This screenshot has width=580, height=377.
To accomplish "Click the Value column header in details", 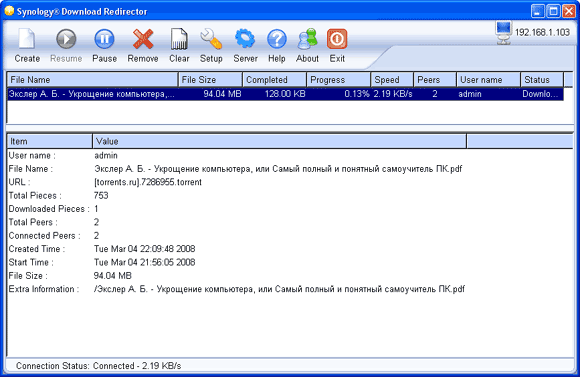I will tap(280, 141).
